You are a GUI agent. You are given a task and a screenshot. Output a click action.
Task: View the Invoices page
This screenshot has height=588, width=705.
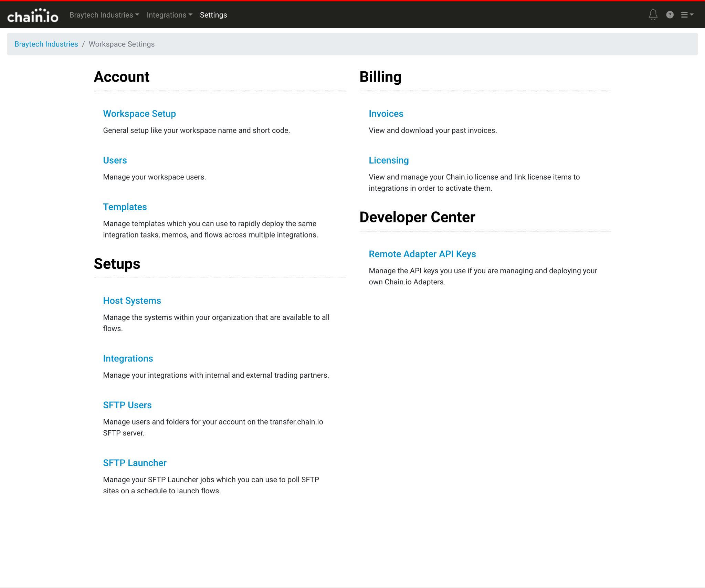[x=386, y=114]
